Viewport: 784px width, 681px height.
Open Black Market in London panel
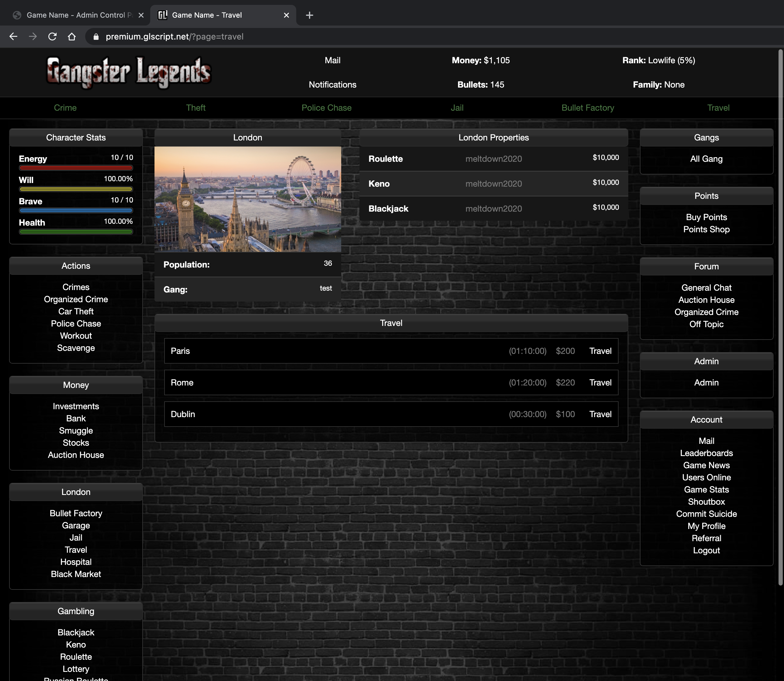[x=76, y=574]
